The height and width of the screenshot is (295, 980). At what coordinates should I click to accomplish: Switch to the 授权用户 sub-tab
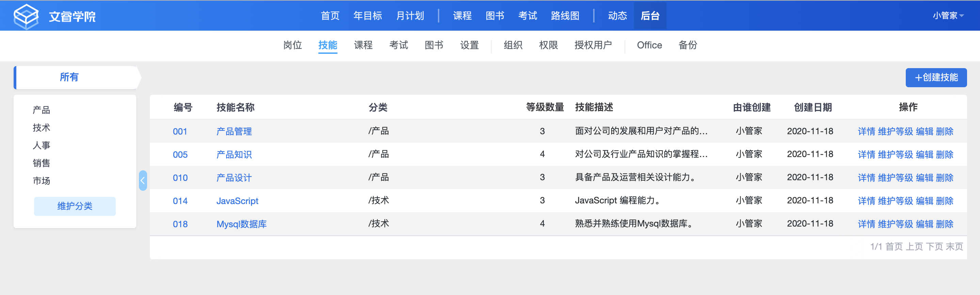pos(593,45)
